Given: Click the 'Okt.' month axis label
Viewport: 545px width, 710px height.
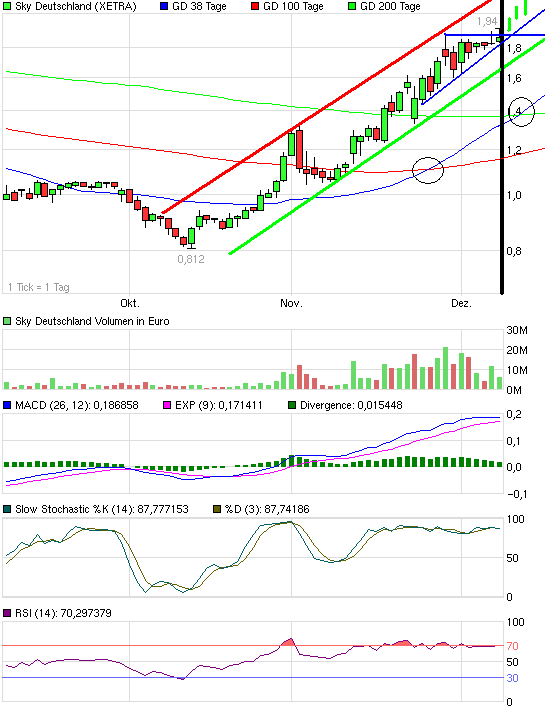Looking at the screenshot, I should [129, 303].
